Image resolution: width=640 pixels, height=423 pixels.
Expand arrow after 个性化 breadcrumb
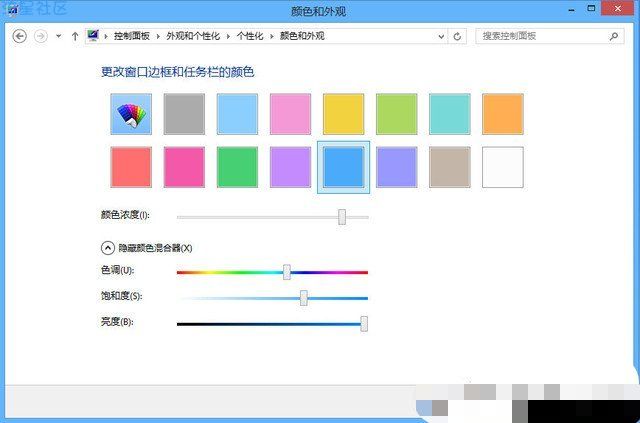(271, 36)
